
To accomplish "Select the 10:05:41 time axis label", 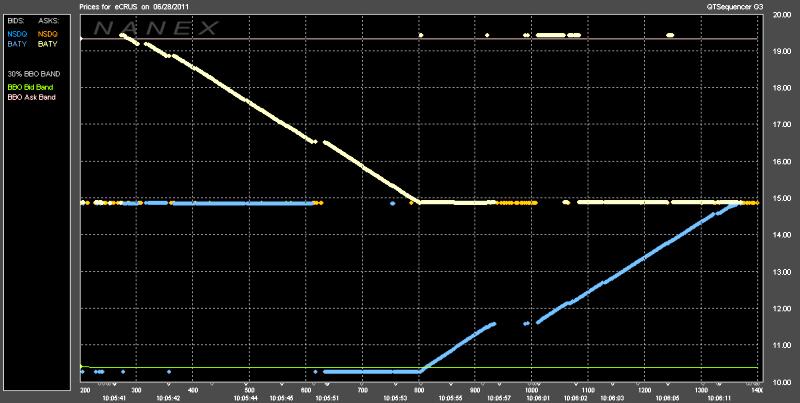I will [113, 397].
